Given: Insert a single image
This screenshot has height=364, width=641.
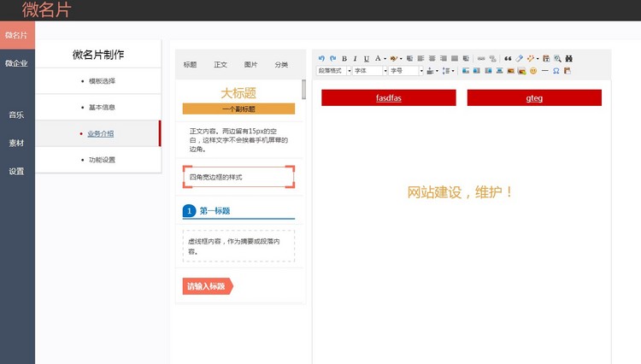Looking at the screenshot, I should 510,71.
